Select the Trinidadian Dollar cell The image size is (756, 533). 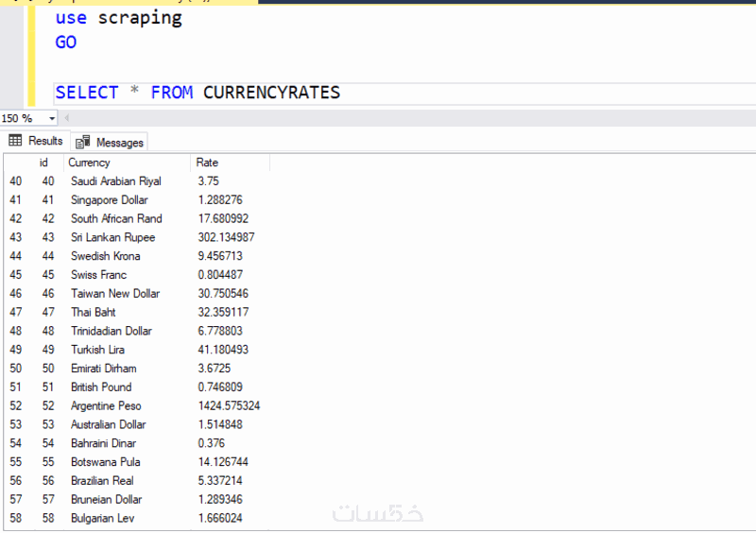tap(112, 331)
